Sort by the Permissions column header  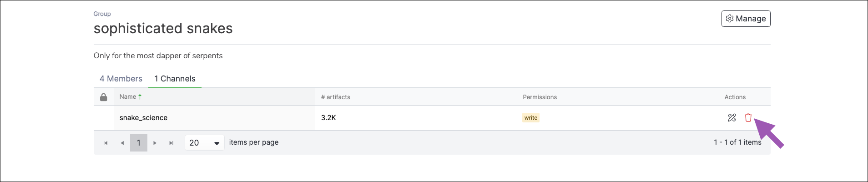tap(540, 97)
